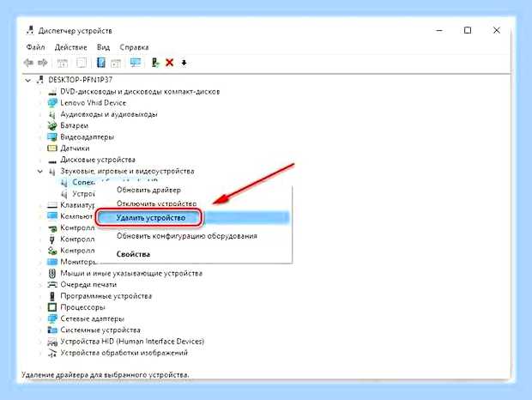The width and height of the screenshot is (532, 400).
Task: Select Аудиовходы и аудиовыходы category
Action: pyautogui.click(x=109, y=114)
